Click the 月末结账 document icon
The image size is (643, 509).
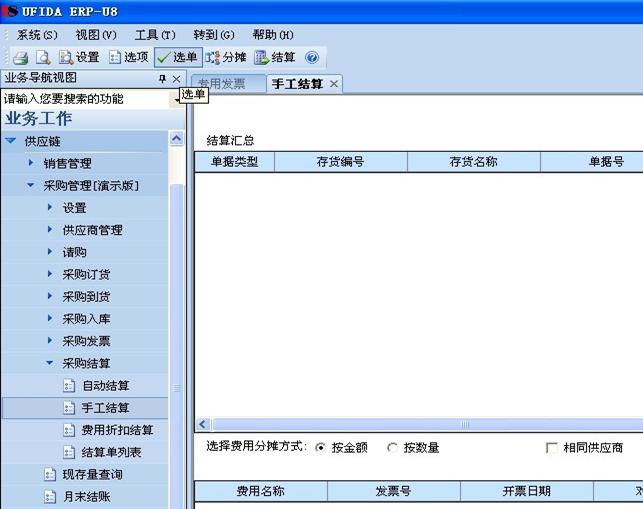tap(50, 497)
